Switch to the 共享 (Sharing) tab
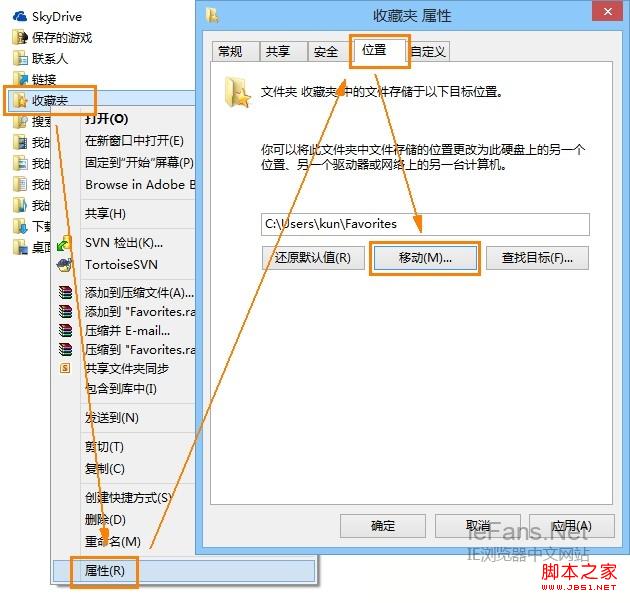Viewport: 630px width, 603px height. (283, 51)
